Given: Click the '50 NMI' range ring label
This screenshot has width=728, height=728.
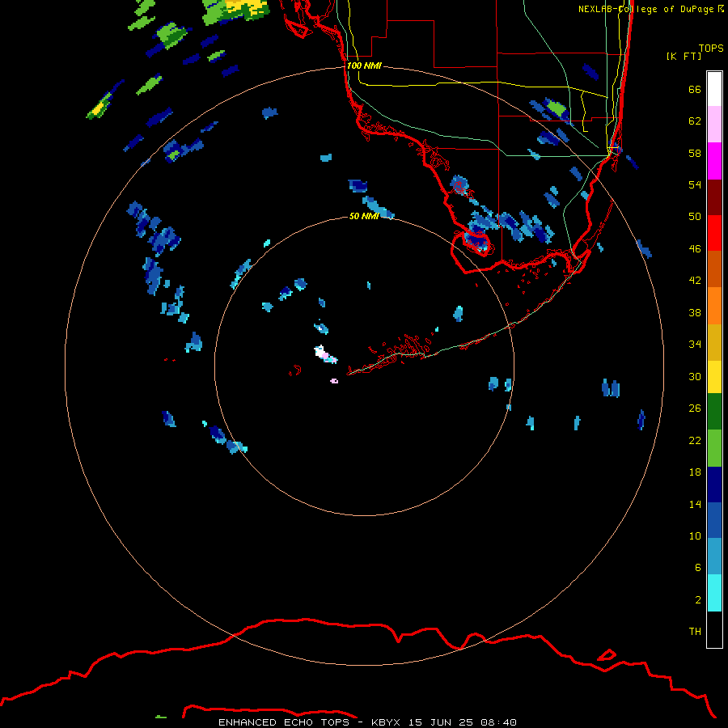Looking at the screenshot, I should (364, 216).
